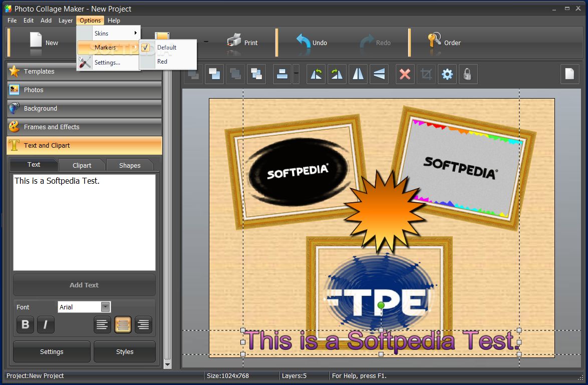Click the align objects icon
This screenshot has width=588, height=385.
tap(282, 74)
